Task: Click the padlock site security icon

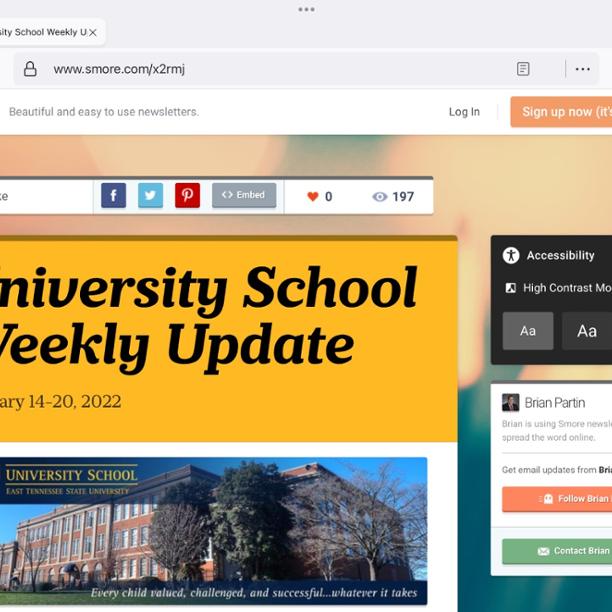Action: pyautogui.click(x=30, y=69)
